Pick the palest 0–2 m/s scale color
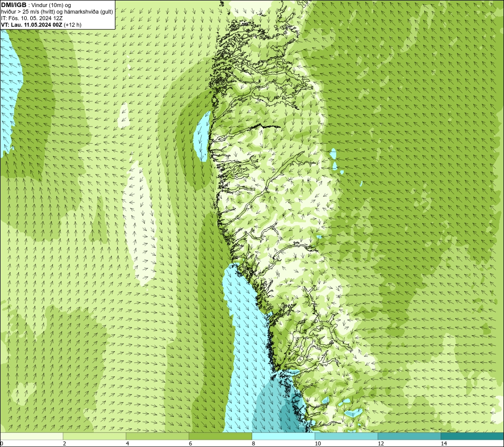Viewport: 504px width, 447px height. pos(31,436)
